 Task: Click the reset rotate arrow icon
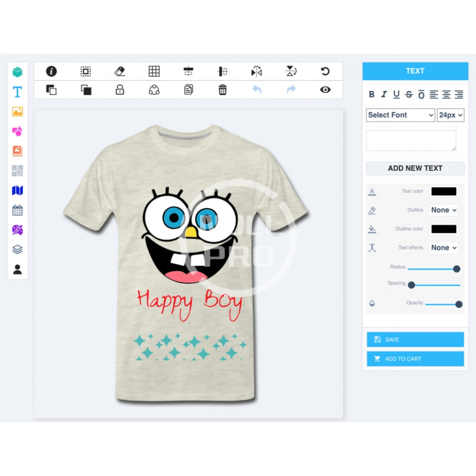(325, 71)
